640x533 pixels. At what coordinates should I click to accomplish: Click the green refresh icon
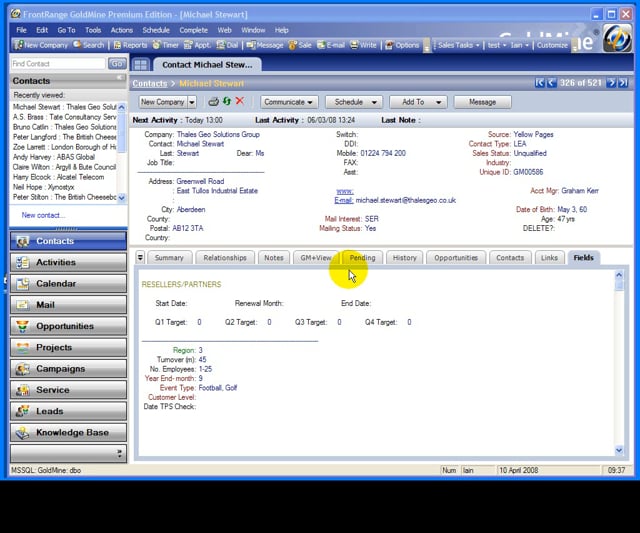tap(227, 101)
